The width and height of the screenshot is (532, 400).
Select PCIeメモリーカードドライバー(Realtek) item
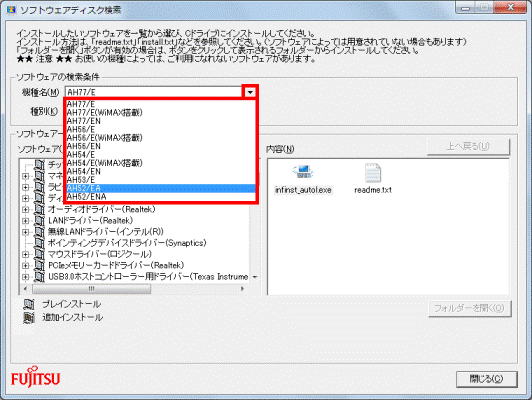tap(116, 265)
